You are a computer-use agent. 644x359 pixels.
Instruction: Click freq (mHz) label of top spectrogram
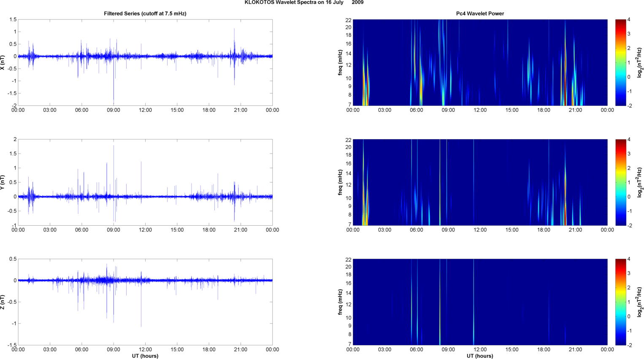[340, 62]
